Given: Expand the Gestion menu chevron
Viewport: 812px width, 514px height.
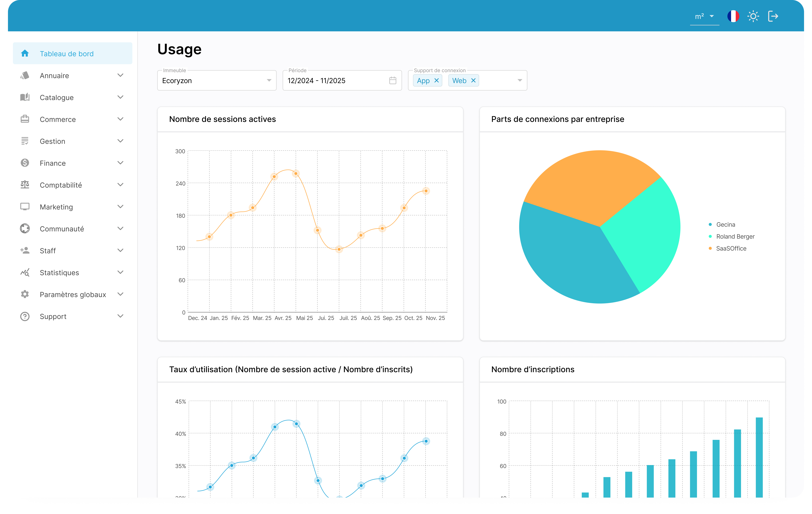Looking at the screenshot, I should tap(120, 141).
